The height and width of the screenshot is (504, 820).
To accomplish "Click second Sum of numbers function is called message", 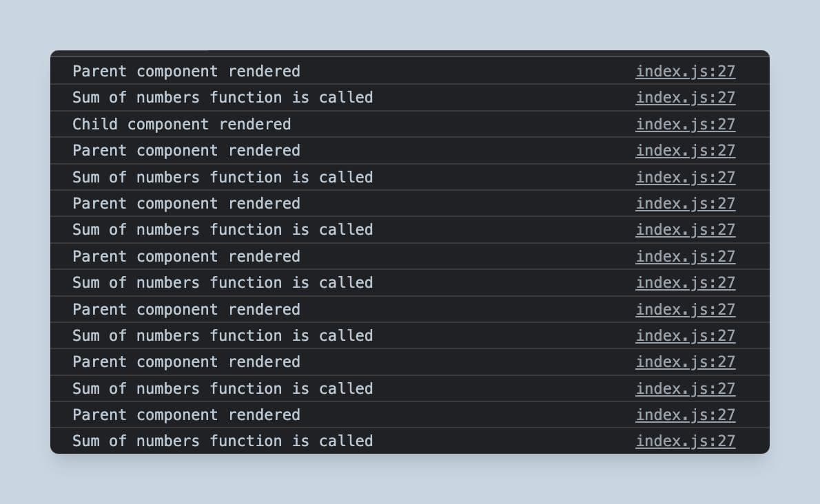I will tap(223, 178).
